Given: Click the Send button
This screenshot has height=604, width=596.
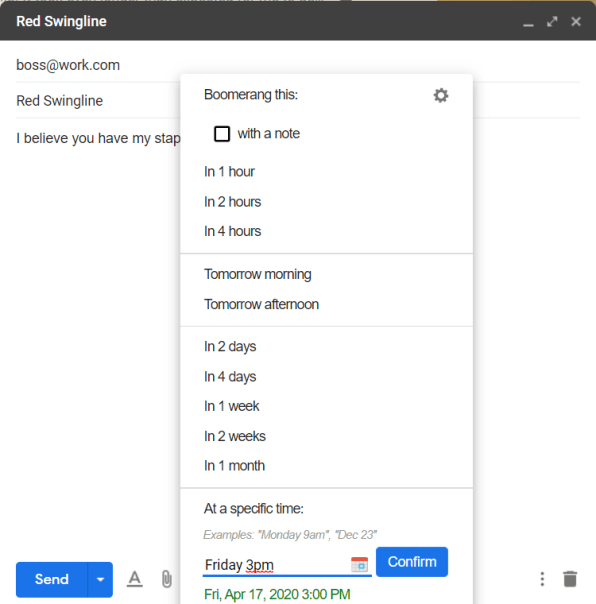Looking at the screenshot, I should (x=52, y=579).
